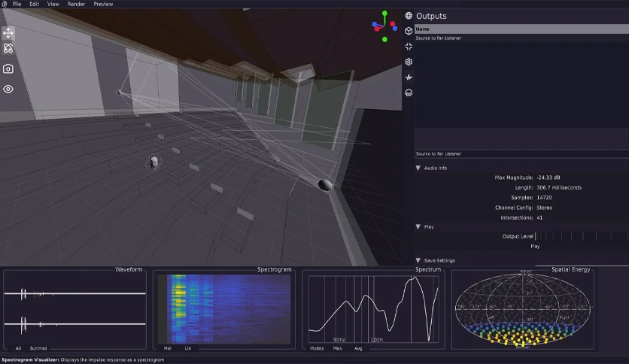This screenshot has width=629, height=364.
Task: Click the Intersections value 41
Action: (539, 217)
